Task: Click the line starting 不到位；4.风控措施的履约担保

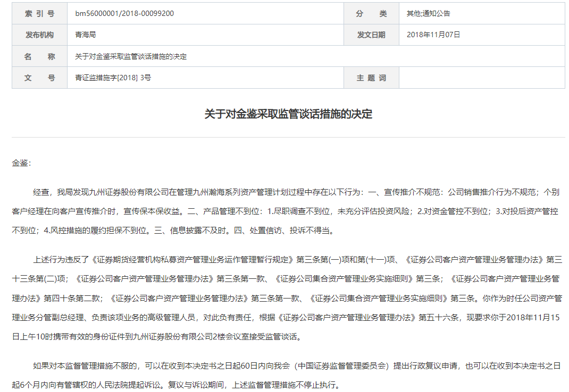Action: [174, 231]
